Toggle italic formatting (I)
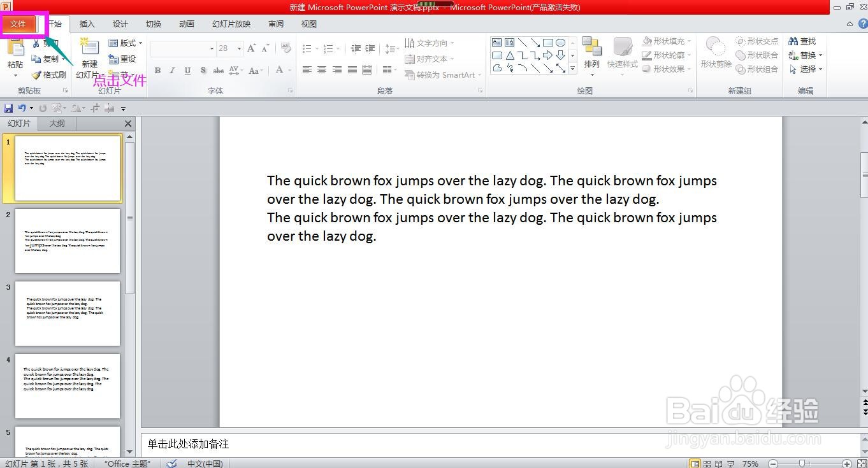Viewport: 868px width, 468px height. pyautogui.click(x=172, y=71)
